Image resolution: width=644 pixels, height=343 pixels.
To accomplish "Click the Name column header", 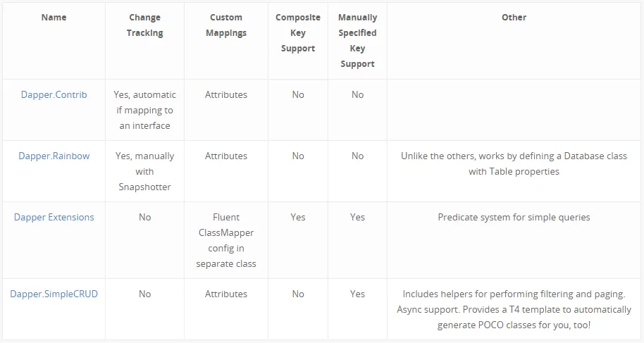I will point(54,17).
